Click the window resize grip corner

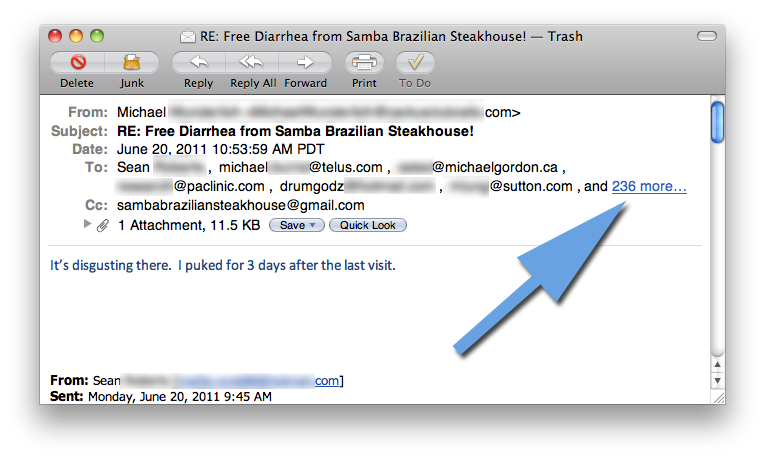pos(718,398)
